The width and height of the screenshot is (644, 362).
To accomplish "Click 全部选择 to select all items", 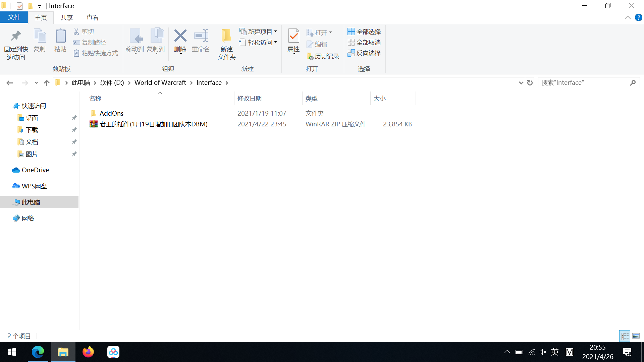I will pos(364,31).
